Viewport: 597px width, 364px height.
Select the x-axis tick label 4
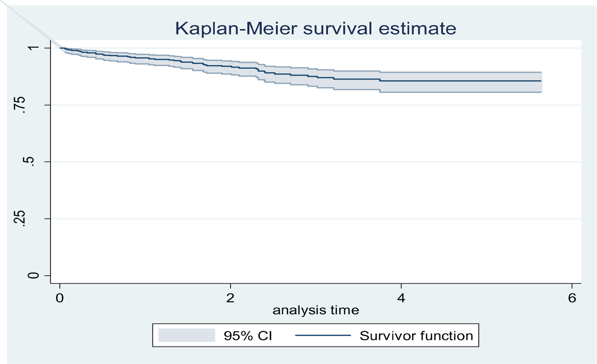(401, 298)
